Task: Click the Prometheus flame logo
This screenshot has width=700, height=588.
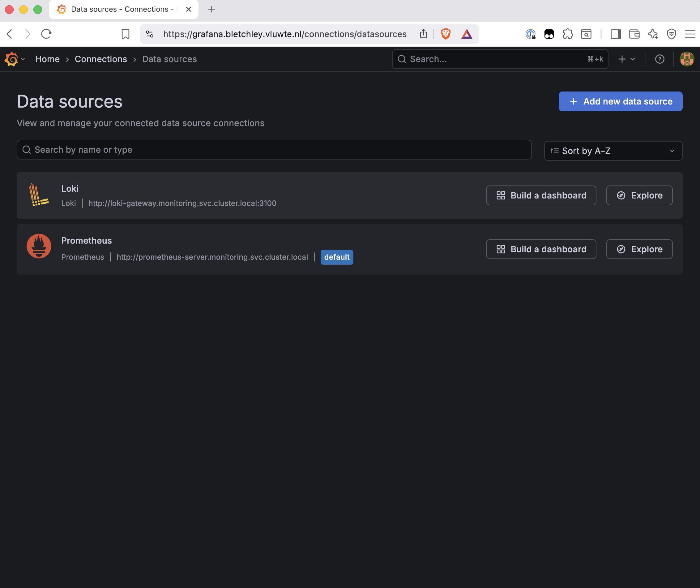Action: point(39,246)
